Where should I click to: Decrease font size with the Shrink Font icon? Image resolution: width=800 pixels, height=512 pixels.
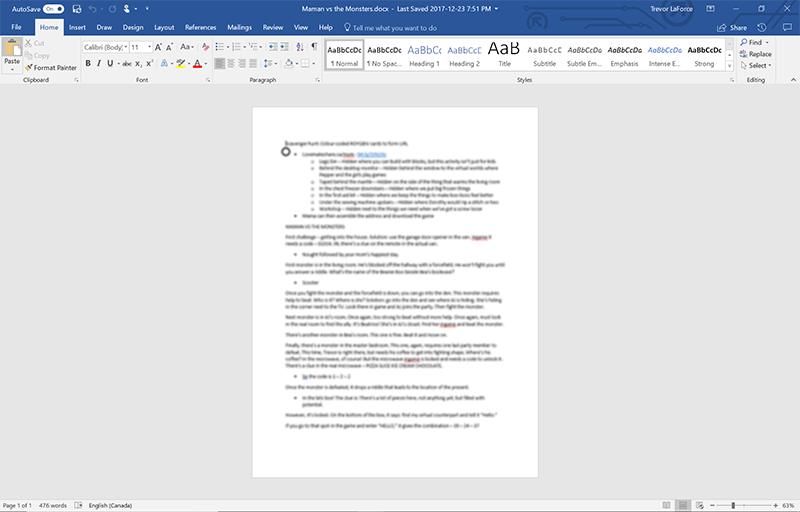pos(169,47)
